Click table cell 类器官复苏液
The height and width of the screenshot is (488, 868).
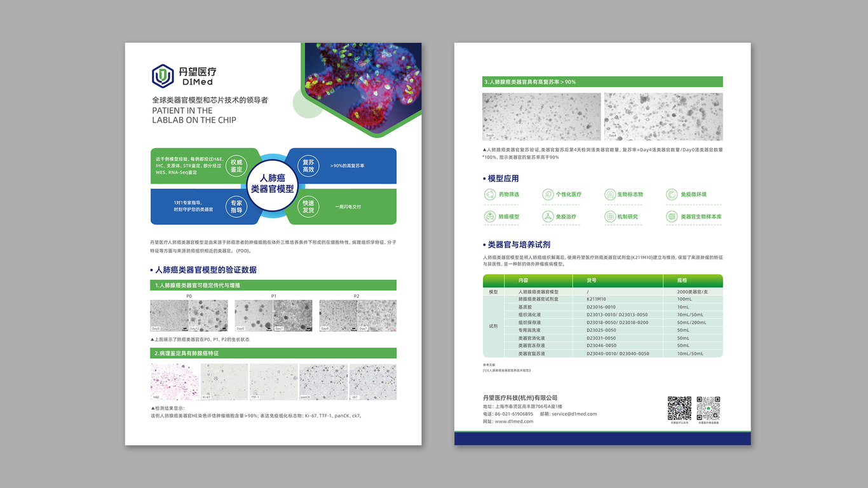click(x=532, y=353)
